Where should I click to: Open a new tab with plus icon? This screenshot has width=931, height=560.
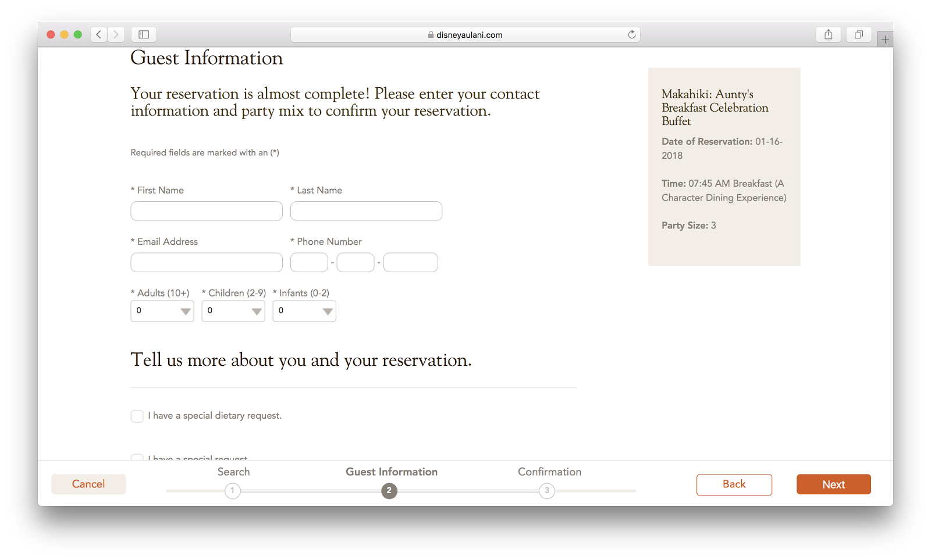pyautogui.click(x=885, y=40)
